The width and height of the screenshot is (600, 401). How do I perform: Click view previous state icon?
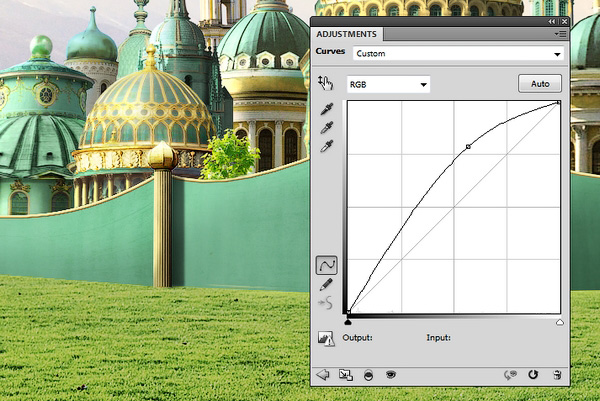pos(510,375)
